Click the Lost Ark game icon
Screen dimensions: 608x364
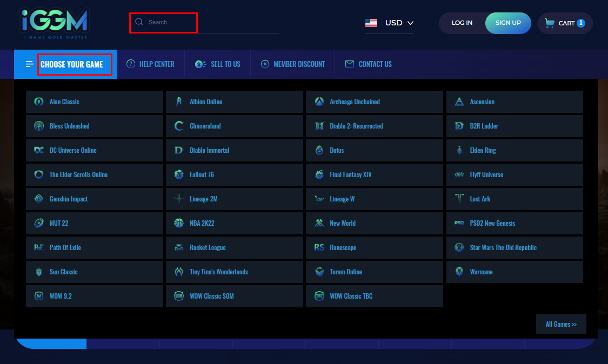tap(459, 199)
